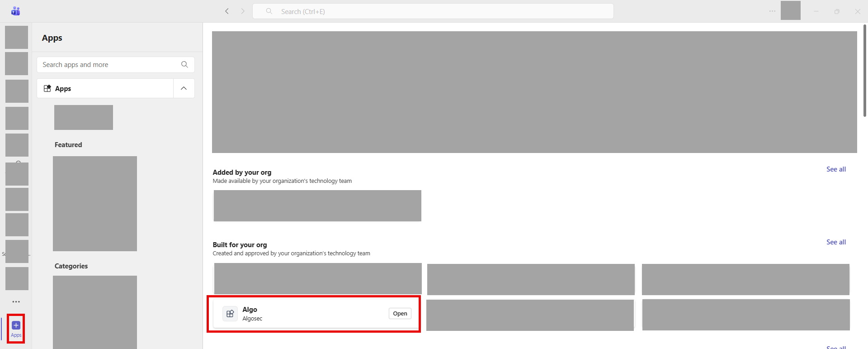Screen dimensions: 868x349
Task: Open the Algo app with the Open button
Action: click(400, 314)
